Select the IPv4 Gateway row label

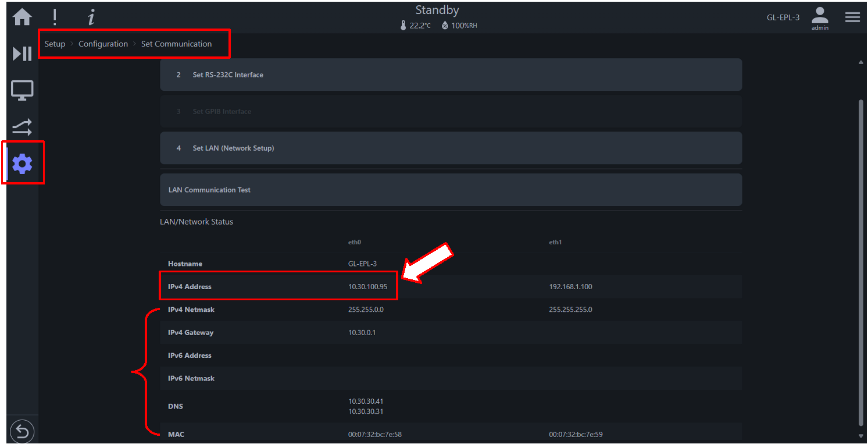click(191, 332)
